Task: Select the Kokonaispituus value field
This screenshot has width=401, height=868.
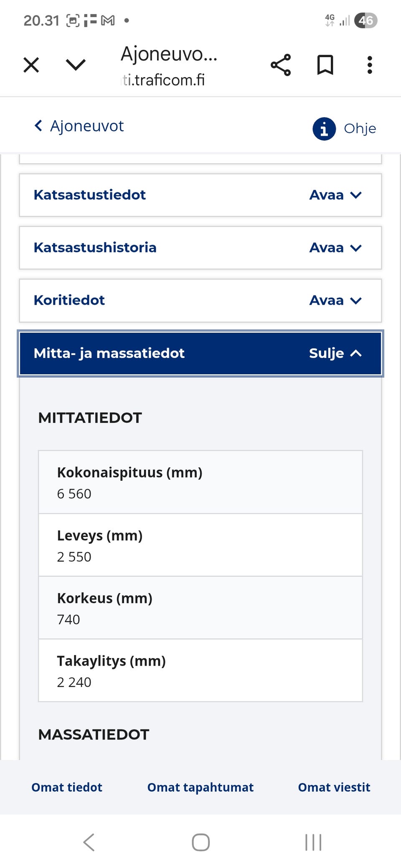Action: click(200, 482)
